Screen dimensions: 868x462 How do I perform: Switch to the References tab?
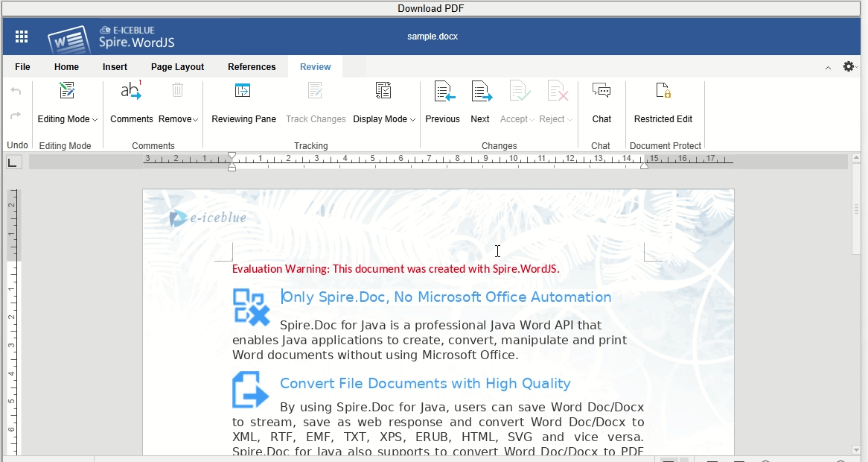pos(252,66)
